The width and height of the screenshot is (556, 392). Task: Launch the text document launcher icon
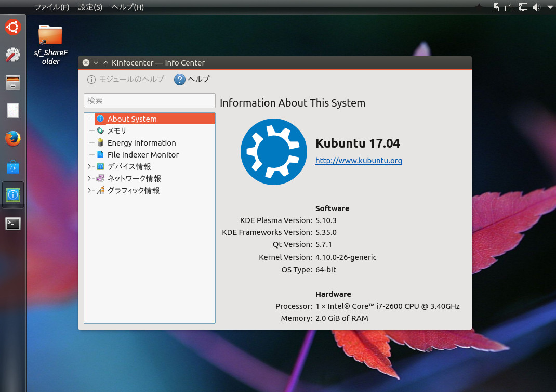point(13,110)
